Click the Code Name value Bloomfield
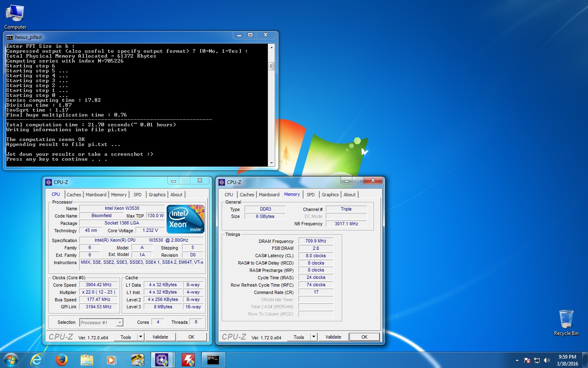This screenshot has height=368, width=588. coord(101,215)
